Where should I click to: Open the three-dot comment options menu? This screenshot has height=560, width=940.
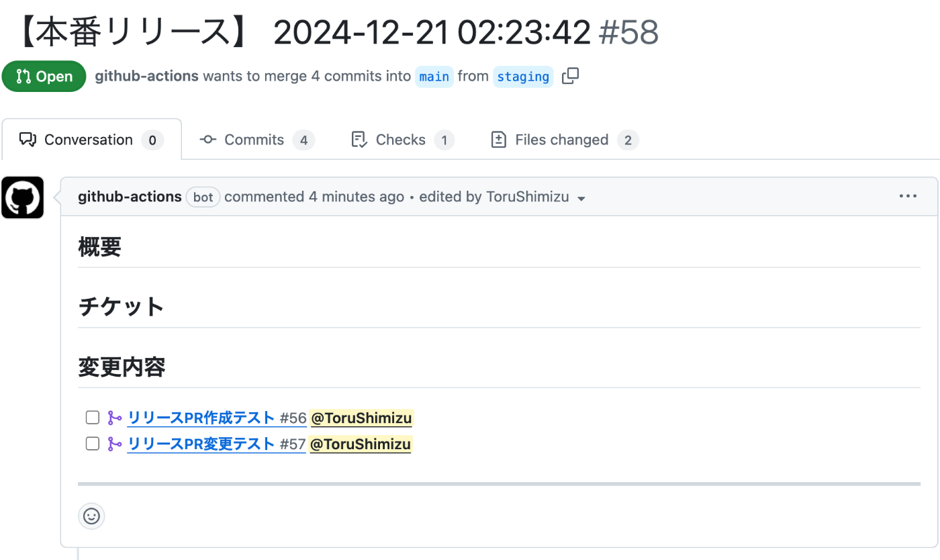coord(908,196)
